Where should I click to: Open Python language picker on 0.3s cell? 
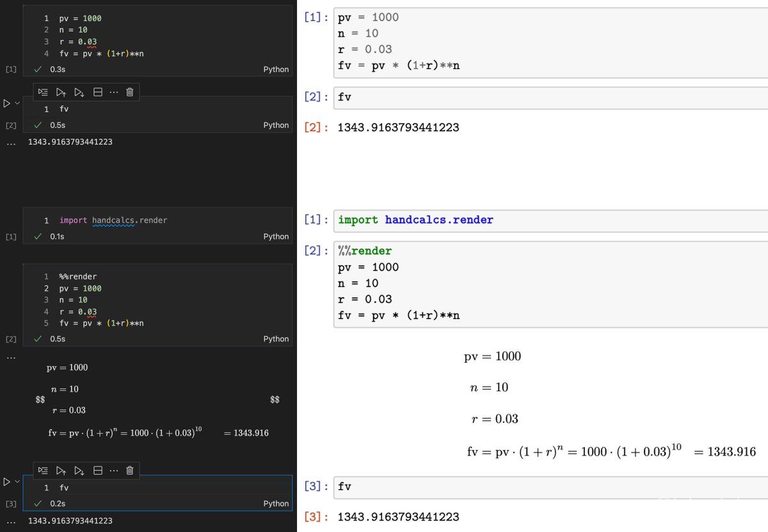276,69
